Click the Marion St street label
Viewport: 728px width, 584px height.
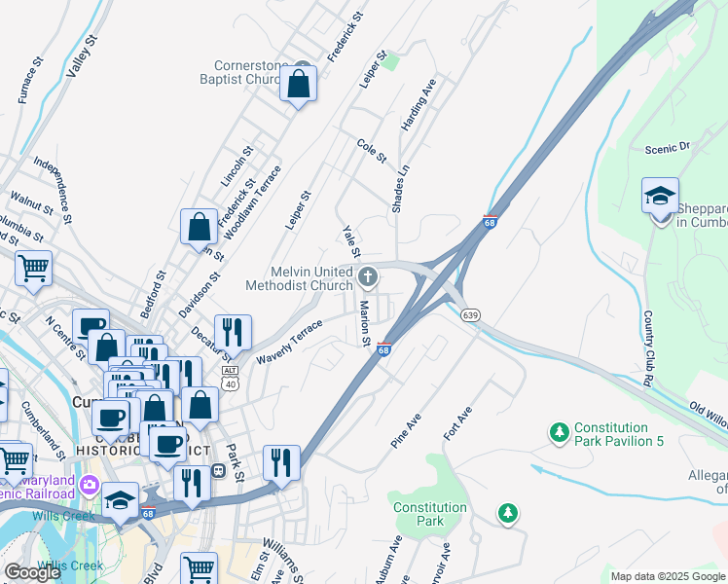click(x=365, y=324)
